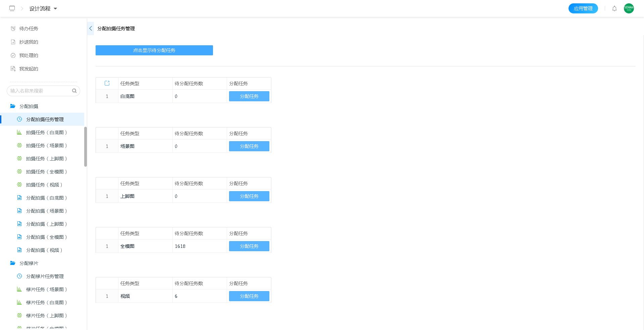Select 分配修片任务管理 in sidebar
This screenshot has height=330, width=644.
pos(45,276)
